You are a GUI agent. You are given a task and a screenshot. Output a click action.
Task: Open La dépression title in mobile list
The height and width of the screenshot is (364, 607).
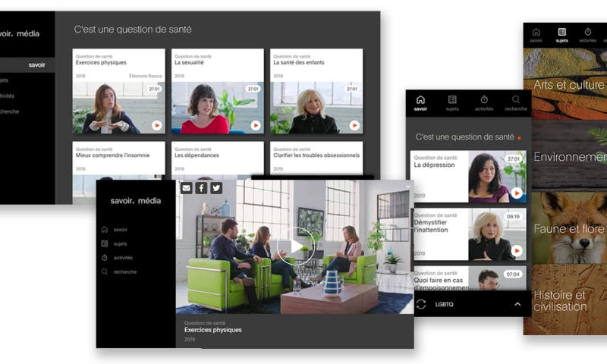pyautogui.click(x=434, y=165)
